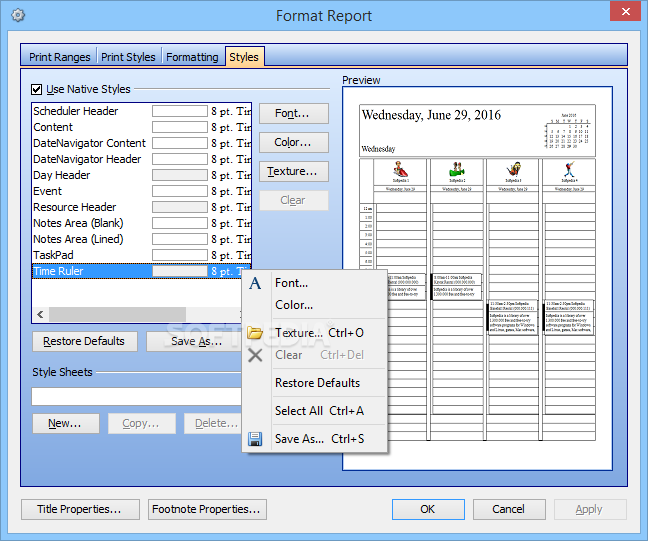Click the styles list left scroll arrow

(x=40, y=315)
